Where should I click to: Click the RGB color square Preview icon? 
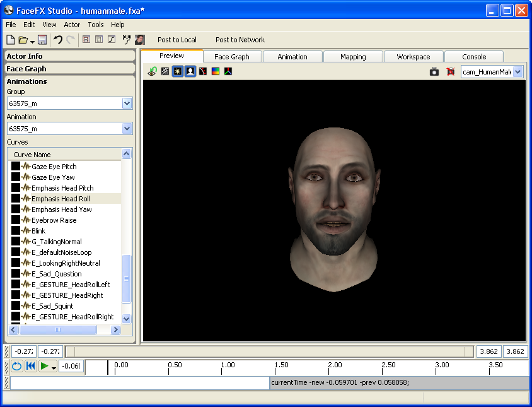click(216, 72)
